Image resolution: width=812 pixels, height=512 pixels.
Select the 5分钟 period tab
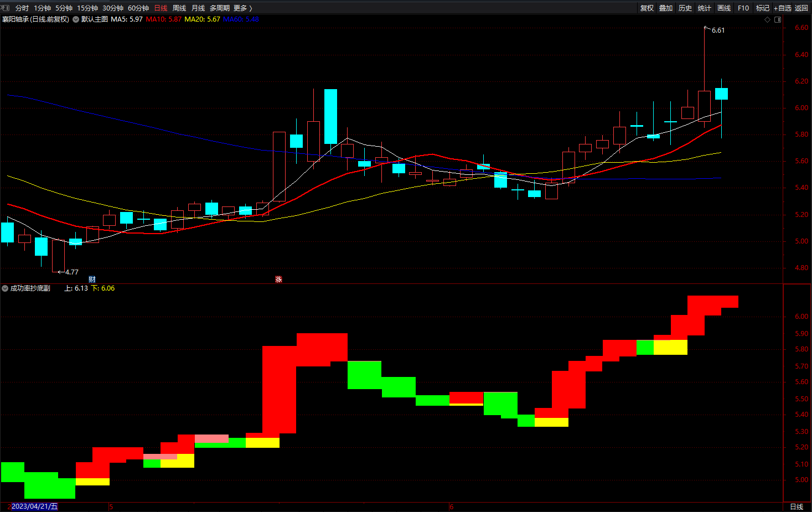[64, 8]
